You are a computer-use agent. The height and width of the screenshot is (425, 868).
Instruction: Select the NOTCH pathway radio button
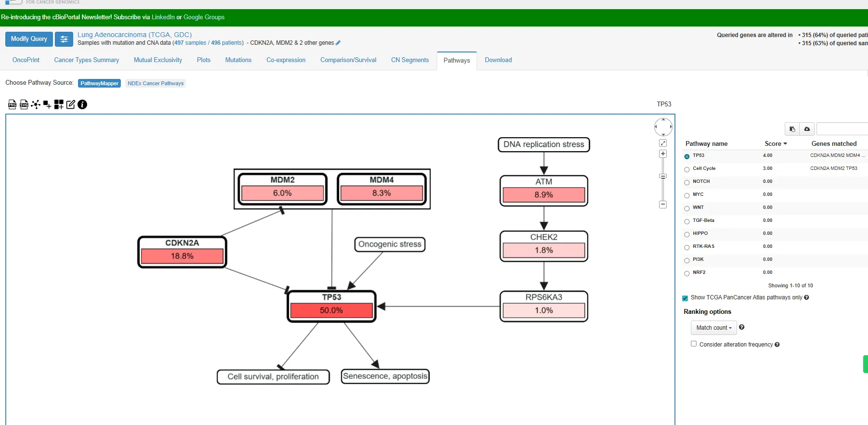pos(687,182)
